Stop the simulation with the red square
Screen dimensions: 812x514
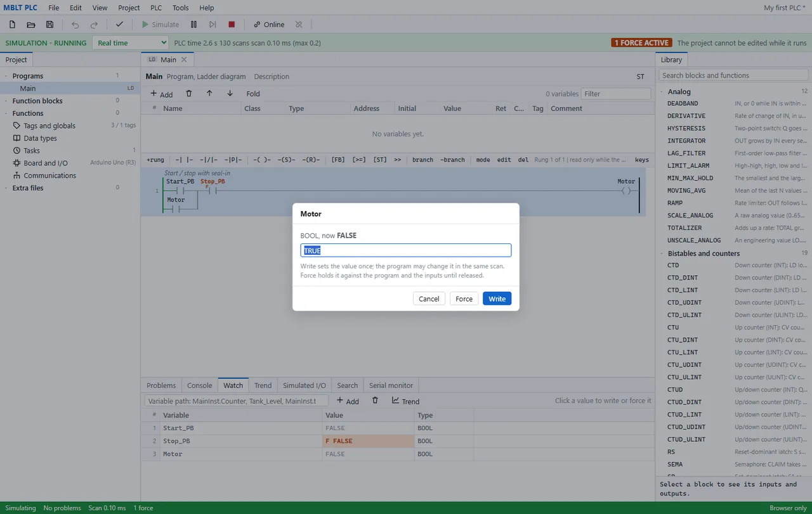coord(232,25)
